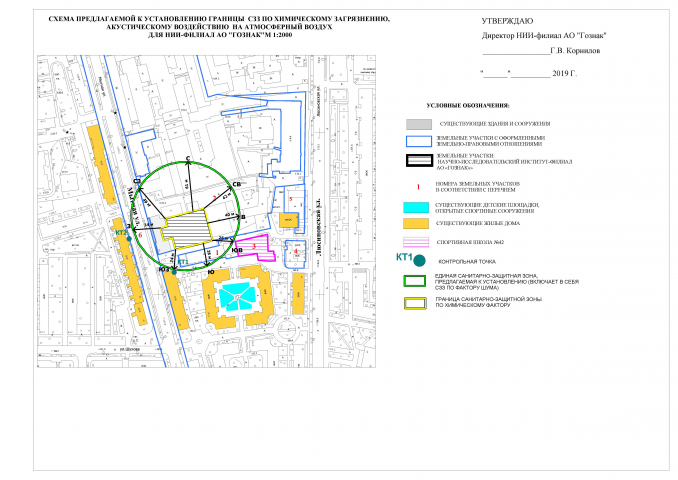Click red plot number 4 on map
This screenshot has height=480, width=678.
pos(296,251)
